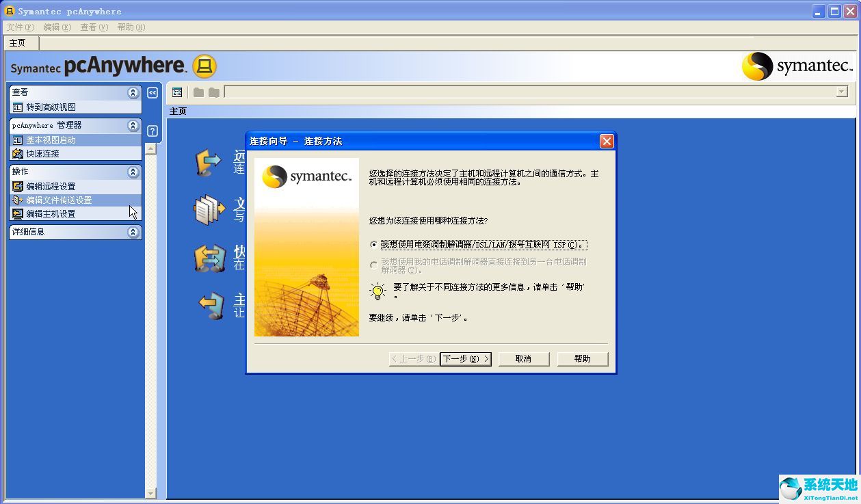Open the 帮助 menu
Screen dimensions: 861x504
[x=131, y=27]
